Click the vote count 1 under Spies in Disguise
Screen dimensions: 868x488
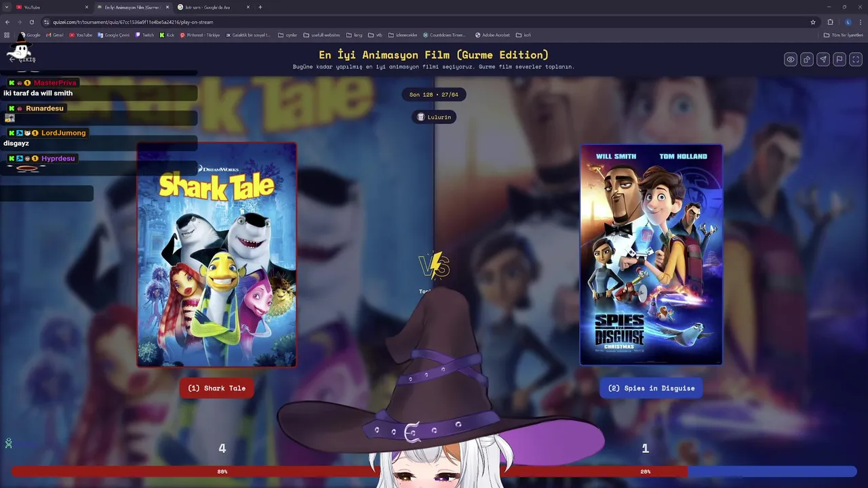646,448
